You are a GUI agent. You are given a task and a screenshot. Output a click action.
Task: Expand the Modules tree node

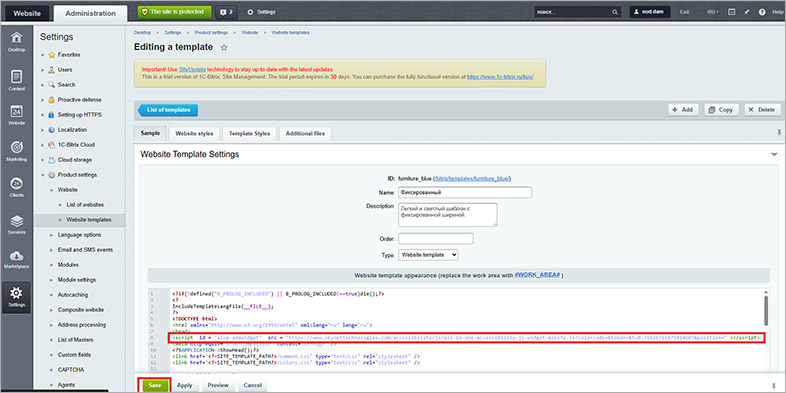[x=51, y=265]
